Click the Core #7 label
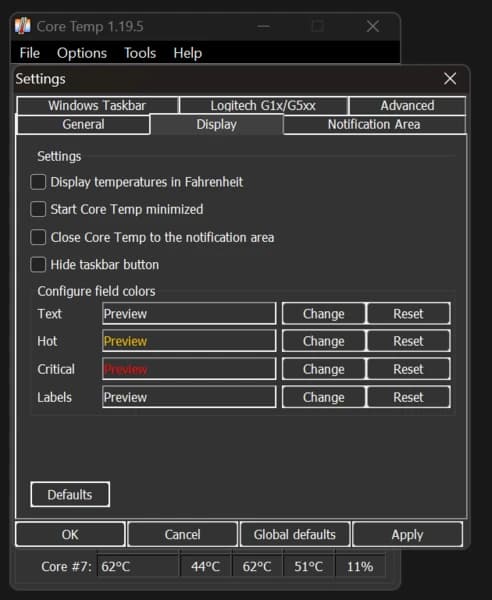This screenshot has width=492, height=600. pyautogui.click(x=67, y=566)
